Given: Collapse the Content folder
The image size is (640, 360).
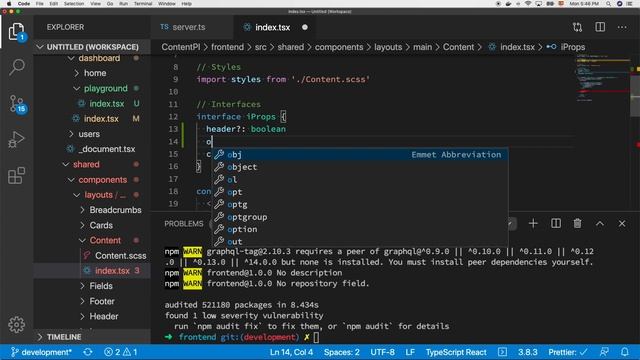Looking at the screenshot, I should (x=105, y=240).
